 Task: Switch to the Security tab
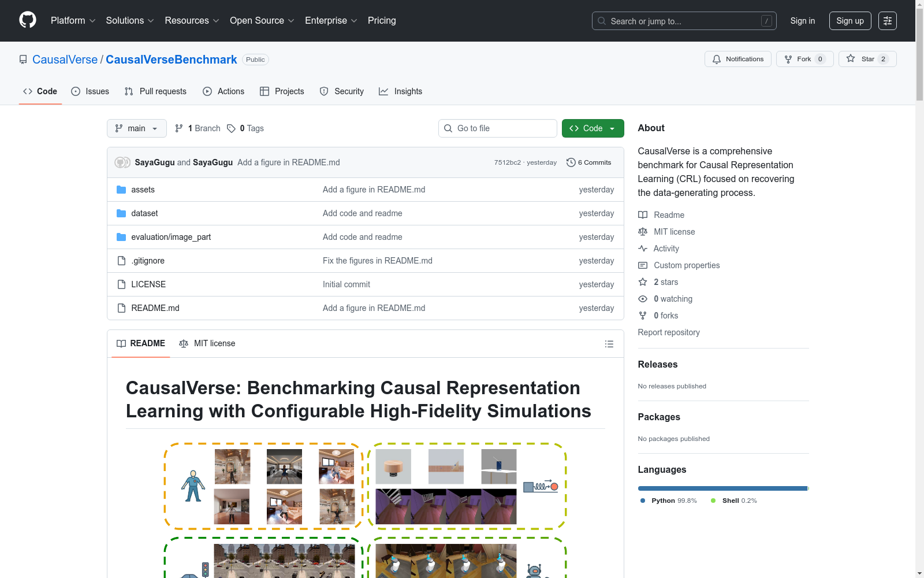[342, 91]
